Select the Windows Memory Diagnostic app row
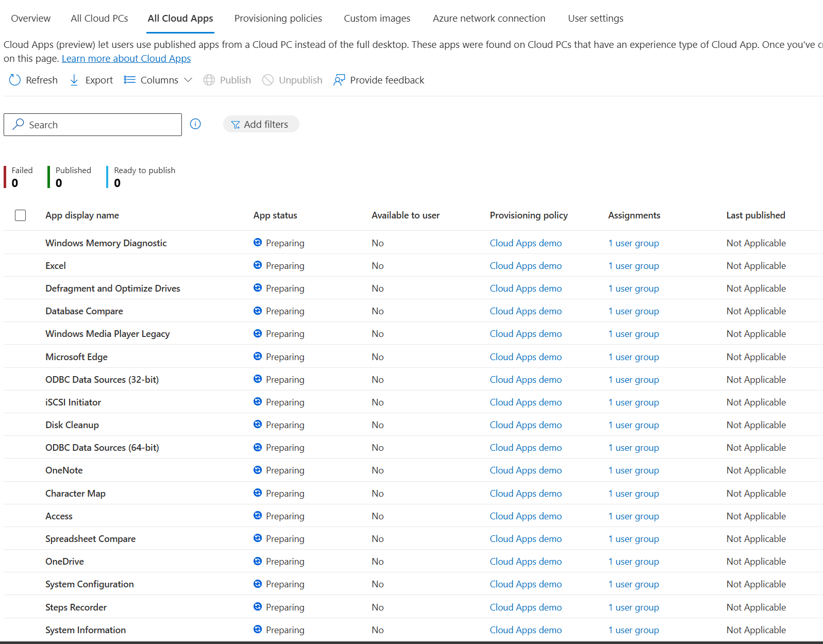The width and height of the screenshot is (823, 644). click(x=106, y=243)
